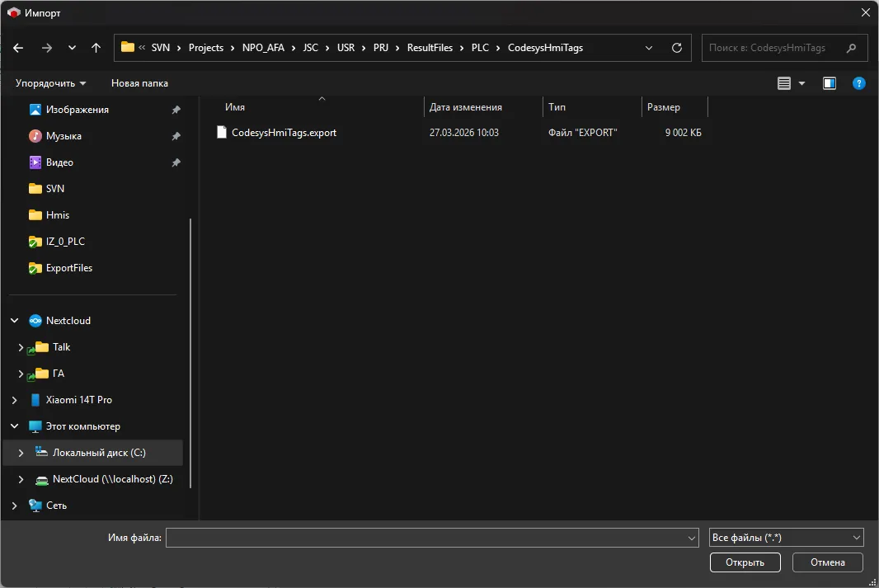The height and width of the screenshot is (588, 879).
Task: Open recent locations dropdown chevron
Action: click(x=72, y=48)
